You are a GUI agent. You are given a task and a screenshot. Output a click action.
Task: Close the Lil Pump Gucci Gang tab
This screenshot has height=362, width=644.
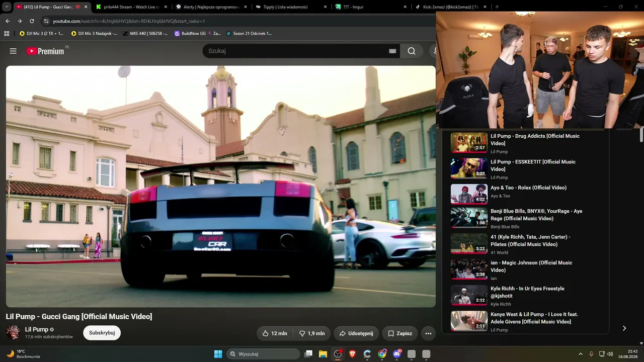86,7
